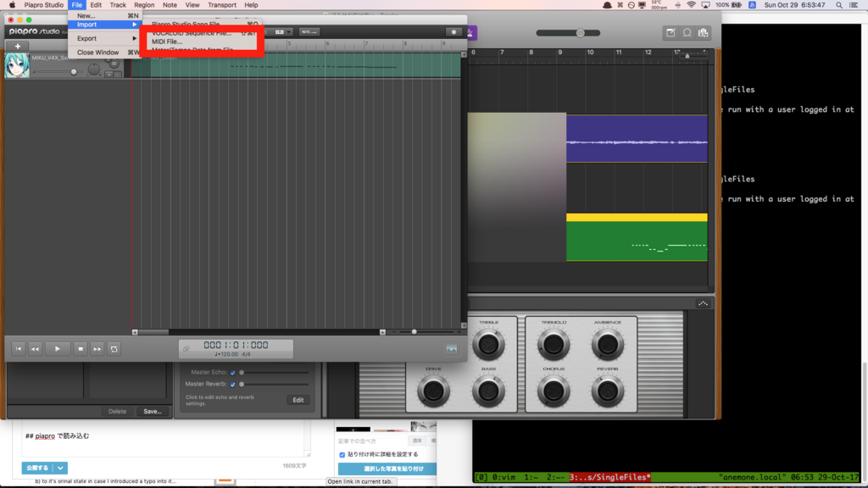Open the Region menu
This screenshot has height=488, width=868.
pyautogui.click(x=144, y=5)
